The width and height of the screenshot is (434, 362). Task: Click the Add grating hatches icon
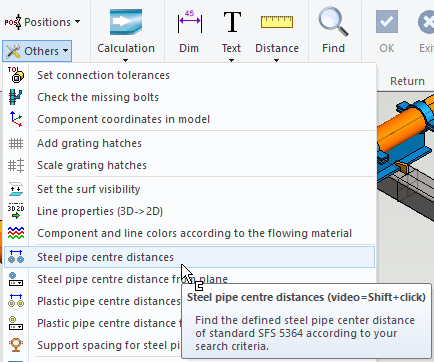[x=16, y=143]
